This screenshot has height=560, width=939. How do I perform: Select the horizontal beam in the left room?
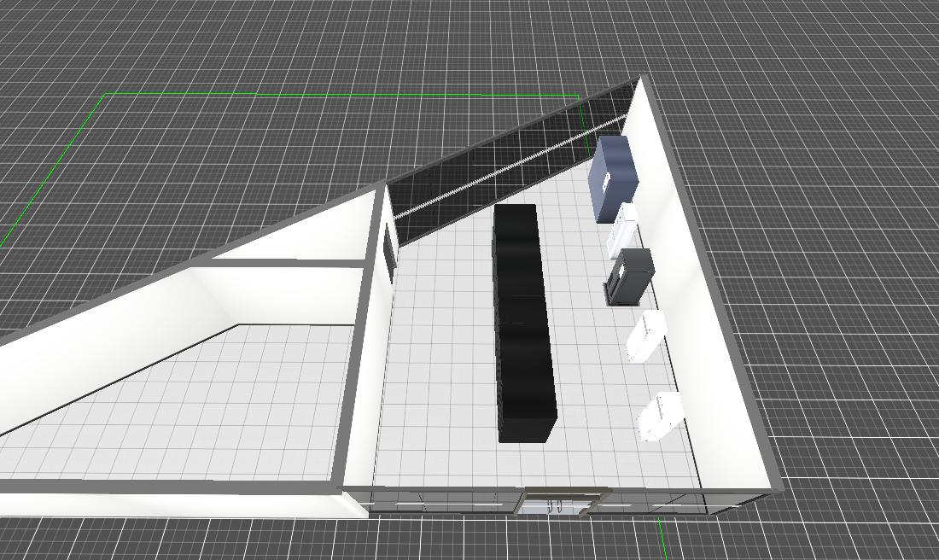[x=282, y=264]
